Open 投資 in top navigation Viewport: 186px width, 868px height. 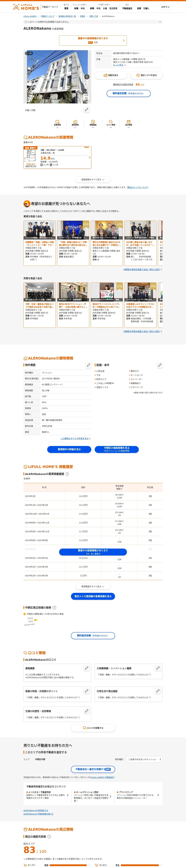[x=139, y=8]
